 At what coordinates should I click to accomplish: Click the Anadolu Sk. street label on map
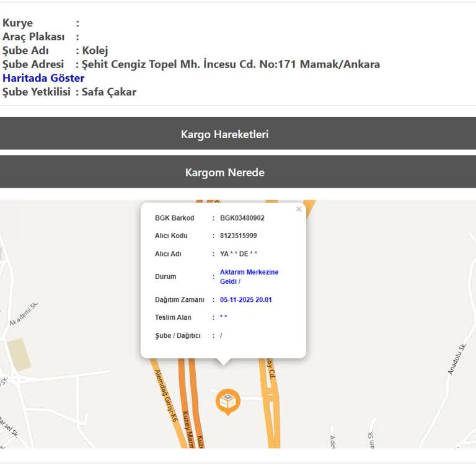tap(457, 359)
